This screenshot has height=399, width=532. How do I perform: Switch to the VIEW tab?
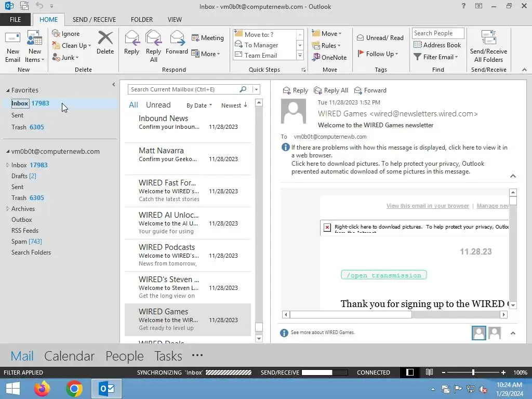point(175,19)
